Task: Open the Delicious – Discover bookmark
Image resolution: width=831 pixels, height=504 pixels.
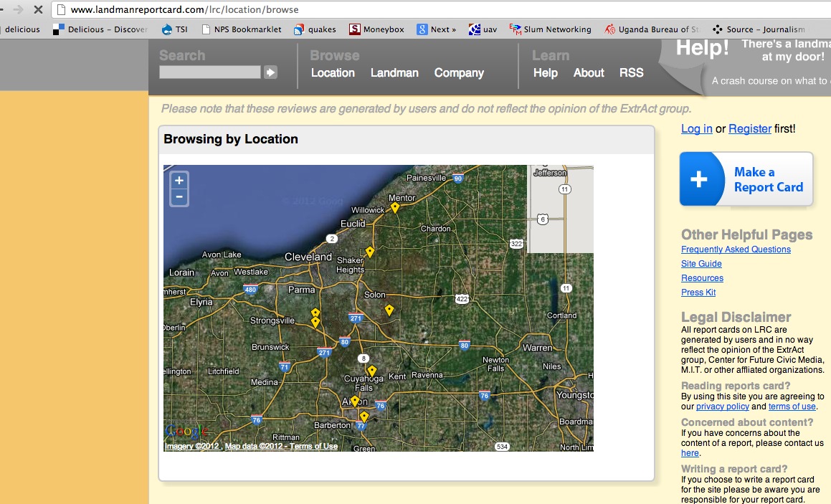Action: (x=100, y=29)
